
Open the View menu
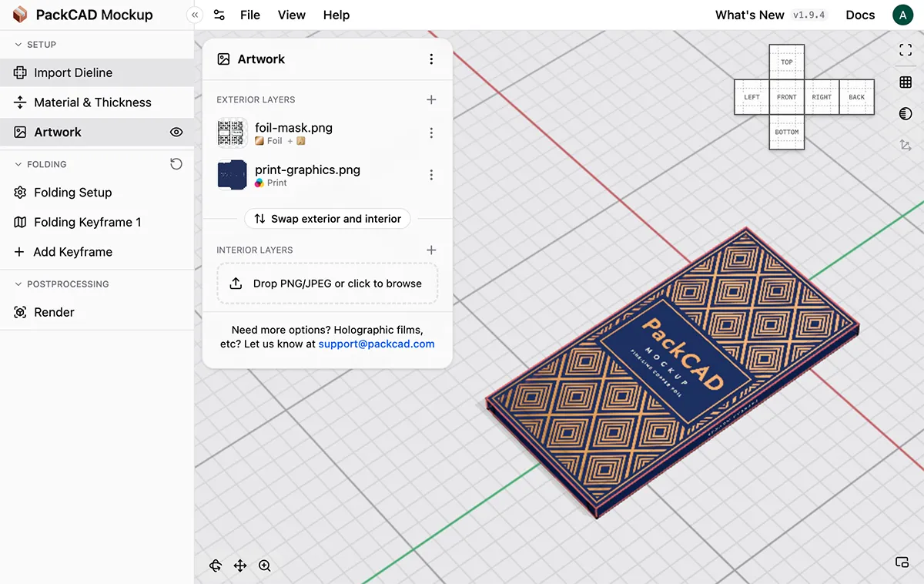click(292, 15)
